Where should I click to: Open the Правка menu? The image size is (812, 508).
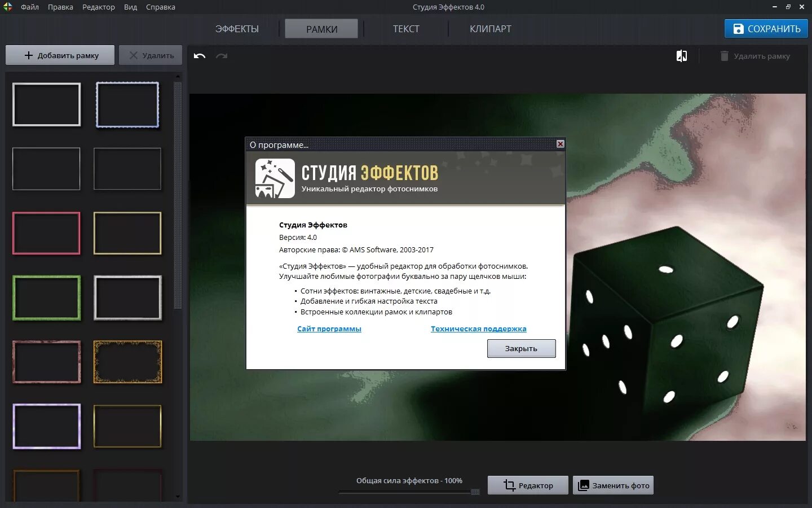click(x=60, y=7)
